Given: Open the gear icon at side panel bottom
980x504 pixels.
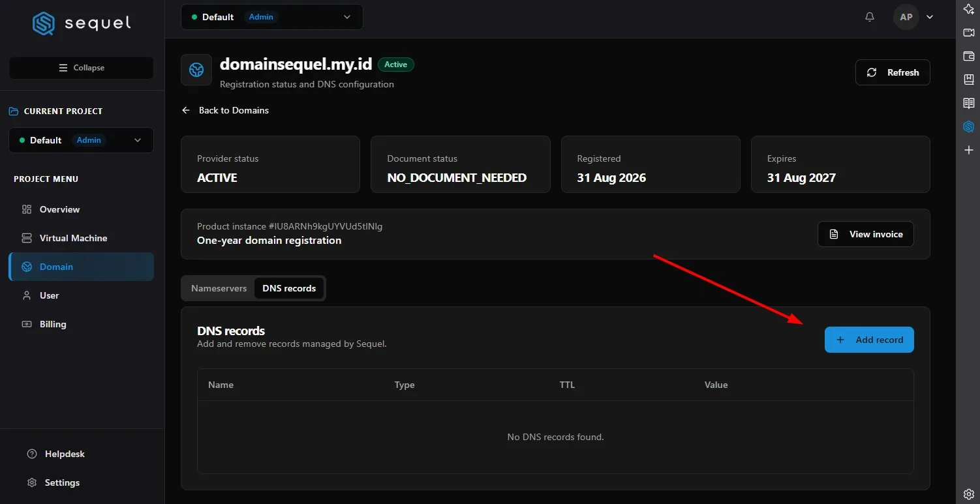Looking at the screenshot, I should click(x=968, y=494).
